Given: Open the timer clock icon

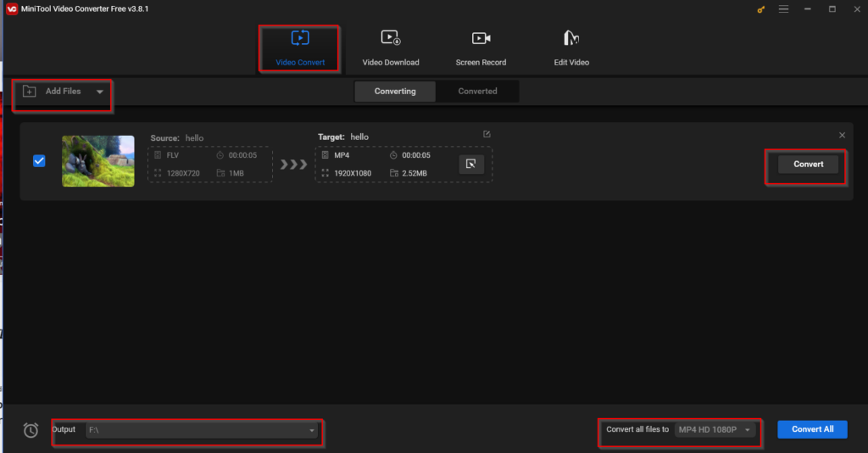Looking at the screenshot, I should tap(31, 430).
